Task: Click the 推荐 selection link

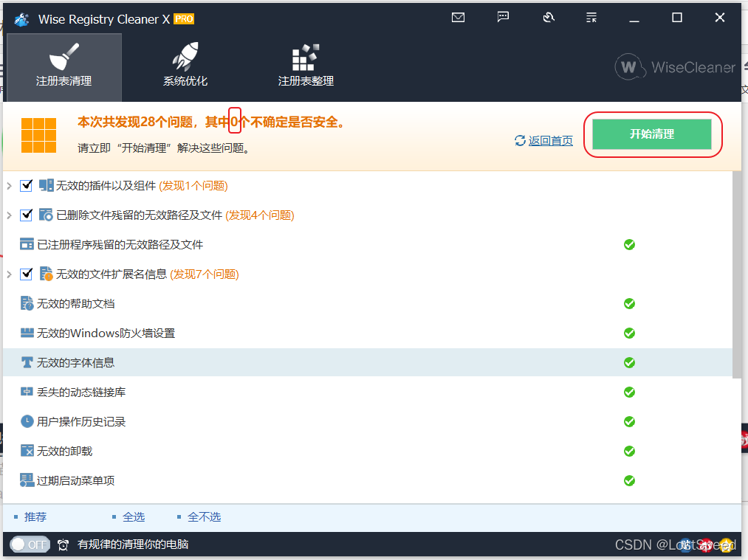Action: point(35,517)
